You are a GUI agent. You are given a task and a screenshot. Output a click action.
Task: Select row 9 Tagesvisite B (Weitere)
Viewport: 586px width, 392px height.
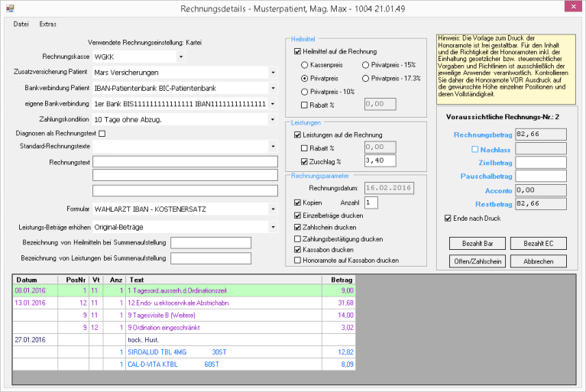click(184, 316)
